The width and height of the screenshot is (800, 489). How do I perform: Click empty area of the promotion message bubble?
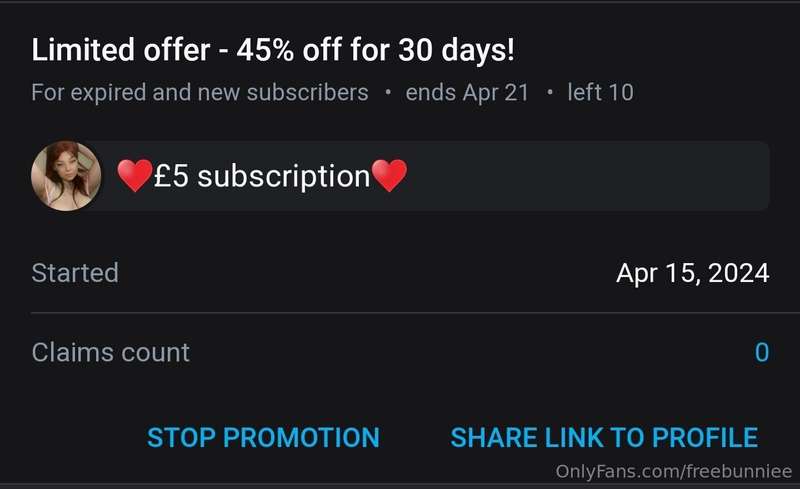tap(587, 176)
